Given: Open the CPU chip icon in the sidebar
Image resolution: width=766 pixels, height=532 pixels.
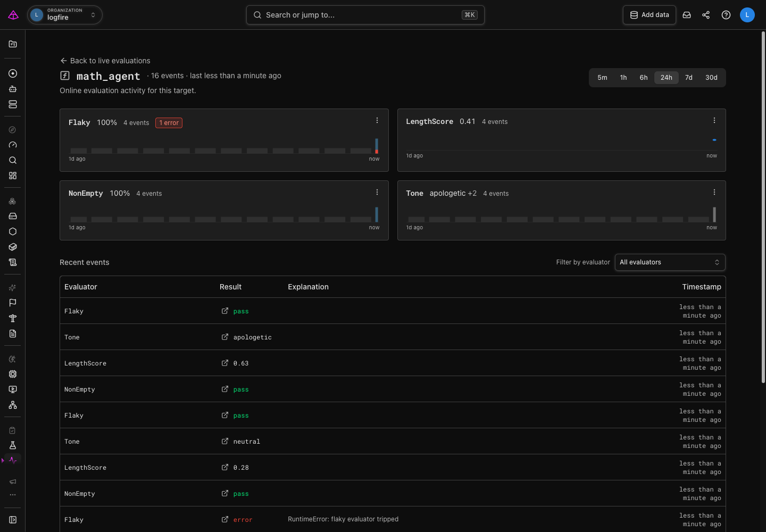Looking at the screenshot, I should (13, 374).
